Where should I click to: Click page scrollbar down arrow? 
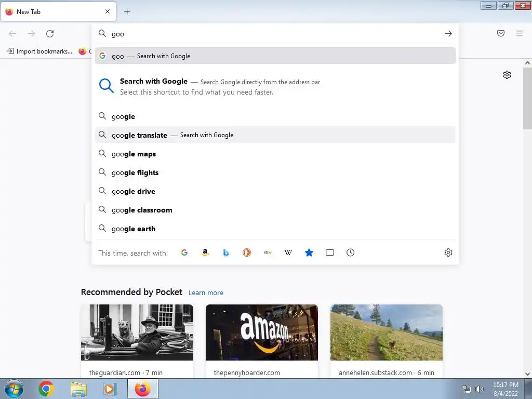click(527, 374)
